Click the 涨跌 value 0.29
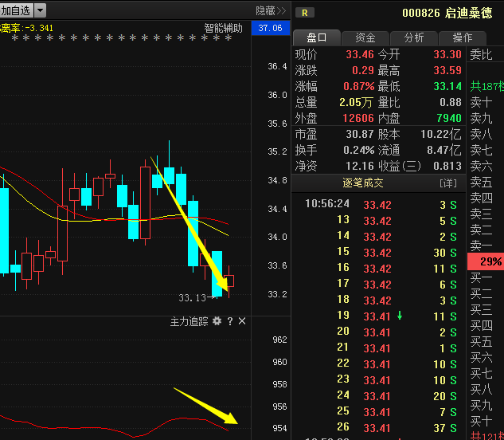This screenshot has height=440, width=504. [x=363, y=70]
